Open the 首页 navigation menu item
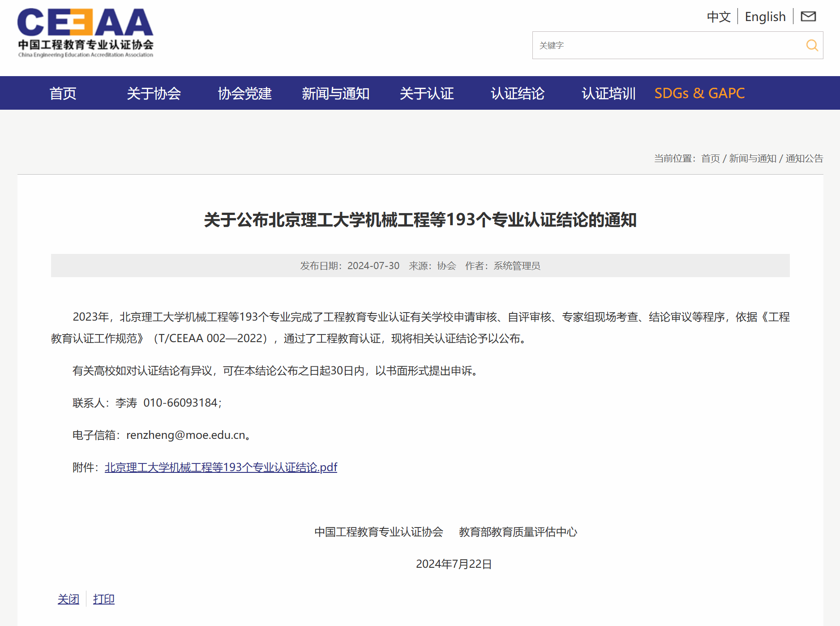This screenshot has width=840, height=626. (x=63, y=93)
